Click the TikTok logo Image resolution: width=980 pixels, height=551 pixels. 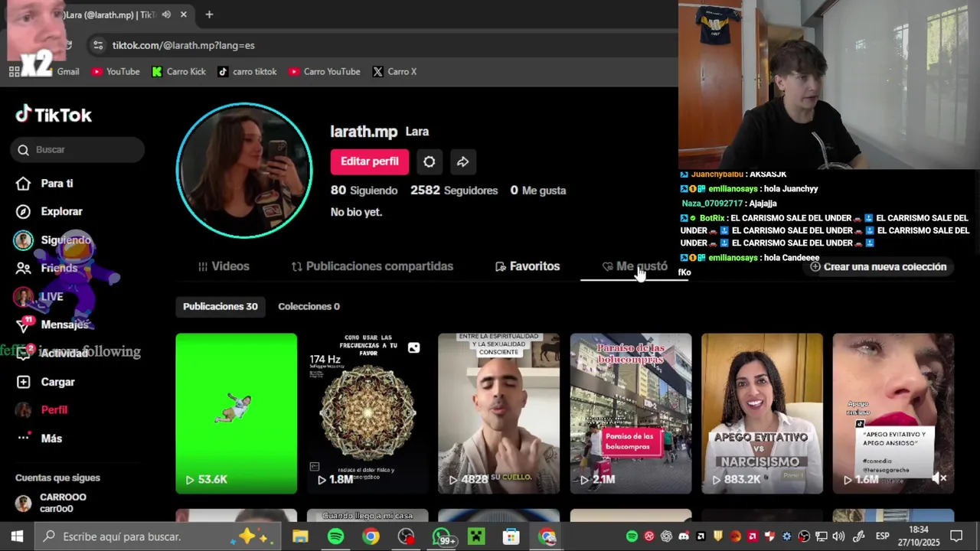pos(54,115)
